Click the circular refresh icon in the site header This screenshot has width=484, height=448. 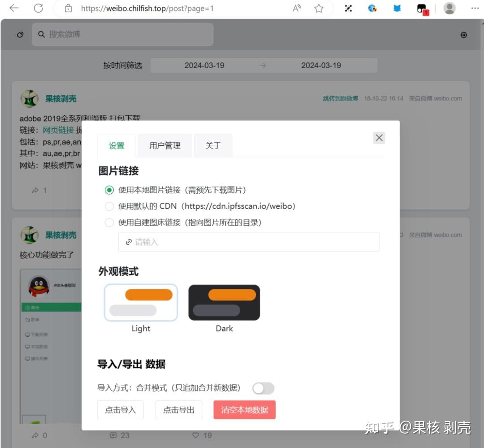pos(19,35)
